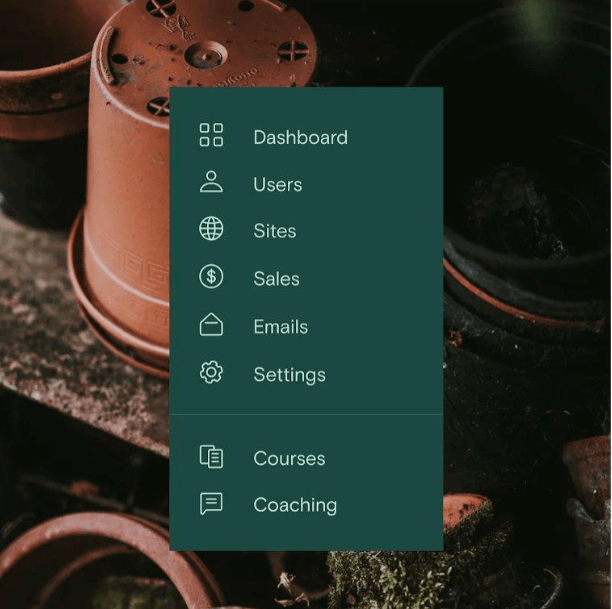Open the Dashboard menu item
612x609 pixels.
[x=301, y=137]
